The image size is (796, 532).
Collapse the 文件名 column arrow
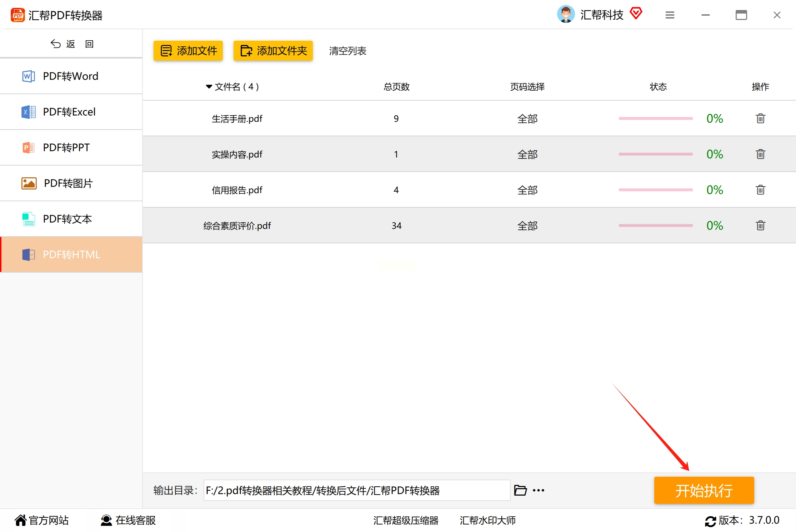pyautogui.click(x=209, y=87)
